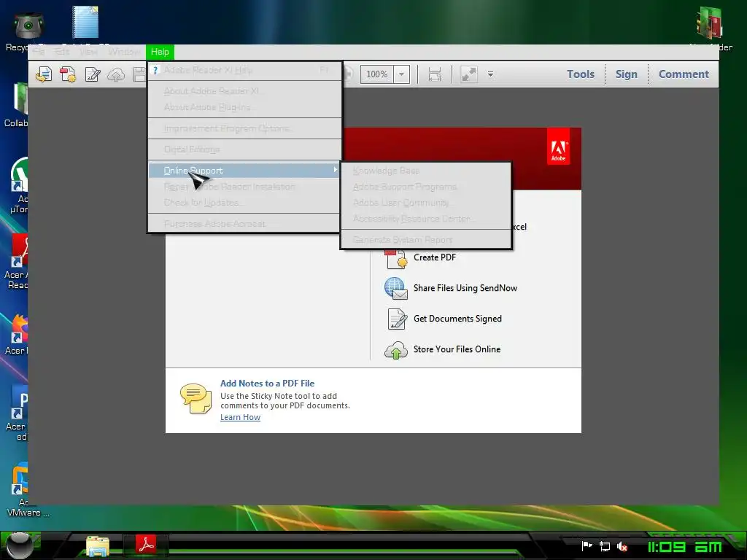Click the Adobe Reader taskbar icon
The width and height of the screenshot is (747, 560).
(x=146, y=544)
